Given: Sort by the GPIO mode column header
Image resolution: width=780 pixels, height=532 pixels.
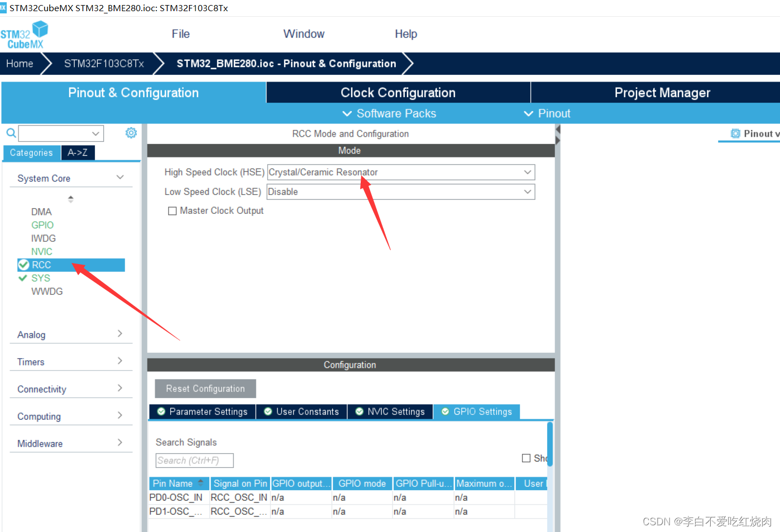Looking at the screenshot, I should (x=362, y=483).
